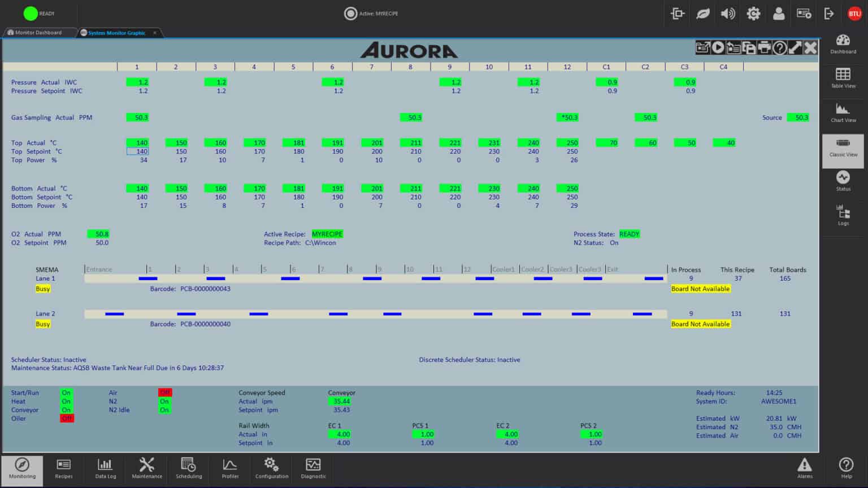Click the zone 1 Top Setpoint field
Screen dimensions: 868x488
pos(137,151)
